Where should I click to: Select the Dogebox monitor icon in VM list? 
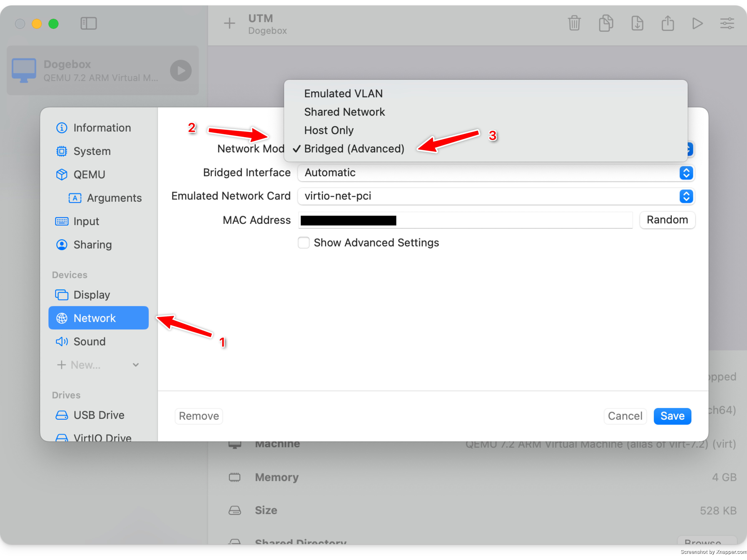coord(24,70)
